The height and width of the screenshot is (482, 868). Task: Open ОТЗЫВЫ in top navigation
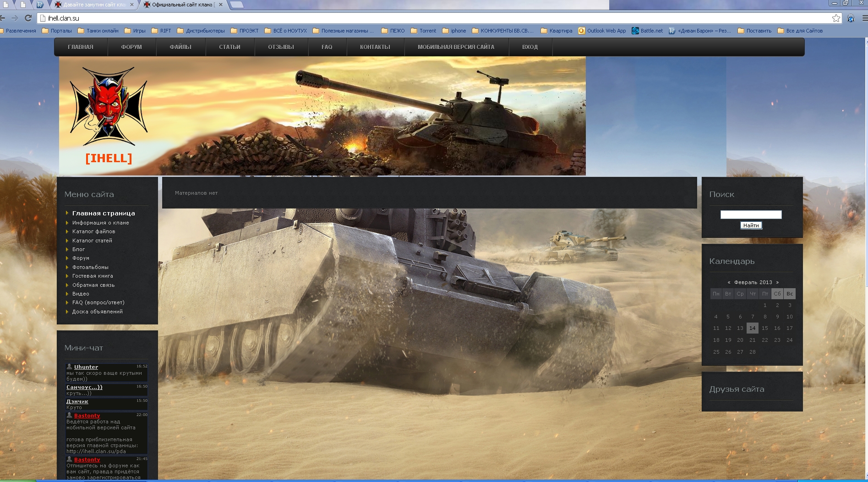(x=281, y=47)
